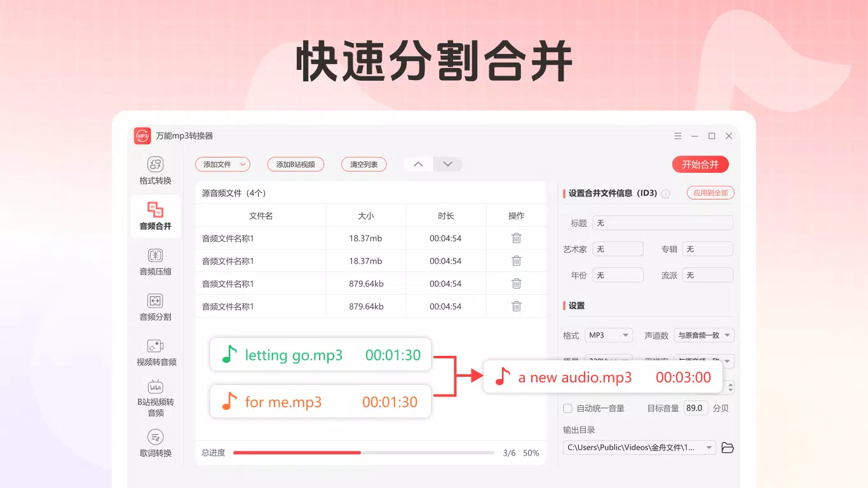This screenshot has height=488, width=868.
Task: Click the 年份 input field
Action: 618,275
